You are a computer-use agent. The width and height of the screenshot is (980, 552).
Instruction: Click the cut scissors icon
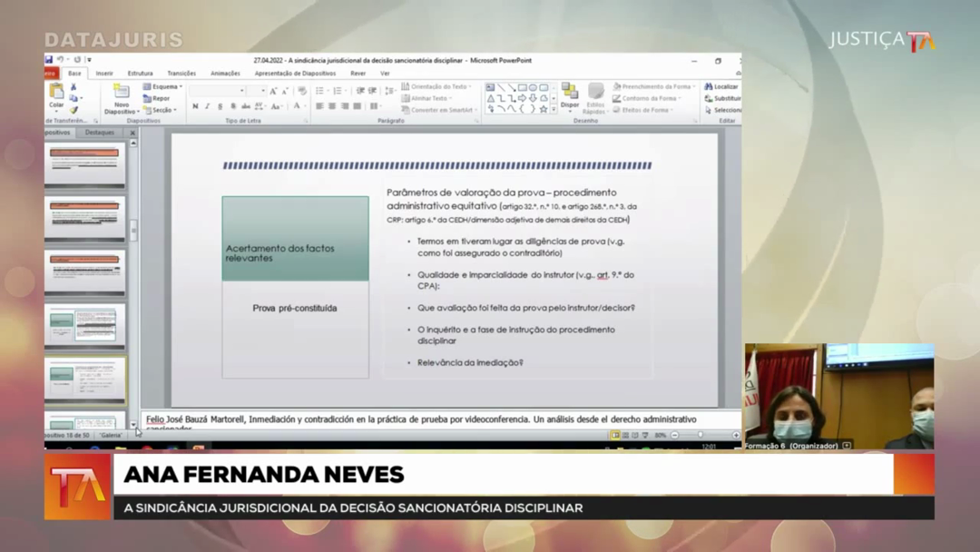tap(74, 87)
